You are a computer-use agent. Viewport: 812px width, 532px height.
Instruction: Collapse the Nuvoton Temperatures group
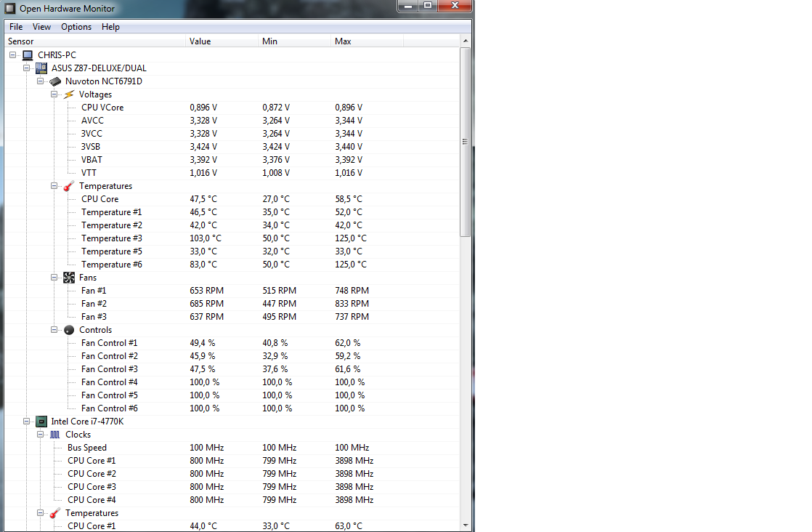[54, 185]
